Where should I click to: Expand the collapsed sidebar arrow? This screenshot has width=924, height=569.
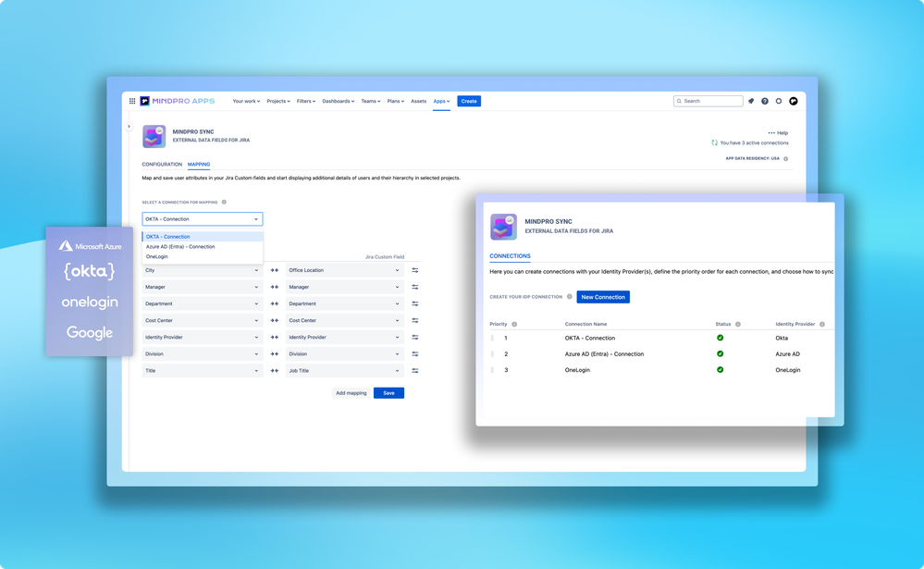coord(129,126)
